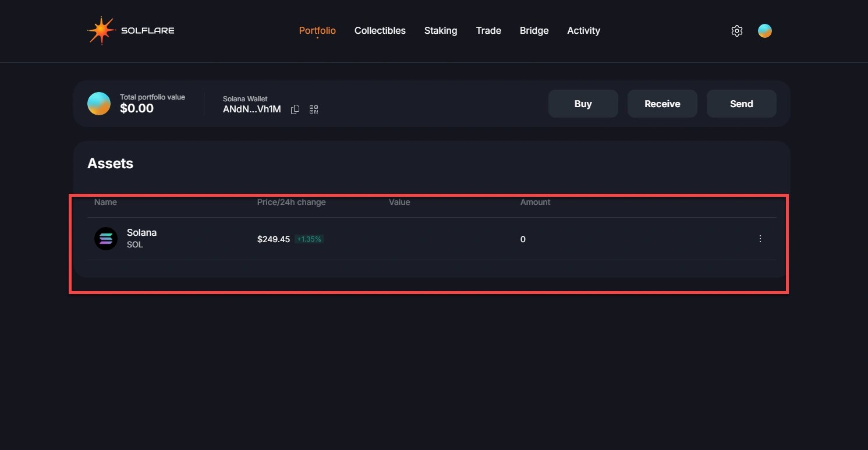This screenshot has height=450, width=868.
Task: View the Activity tab
Action: pos(583,31)
